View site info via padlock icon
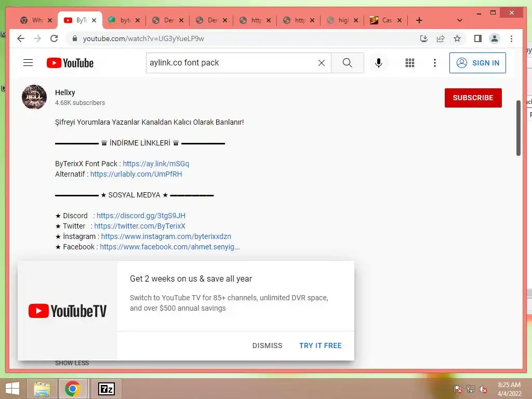This screenshot has width=532, height=399. click(x=75, y=38)
